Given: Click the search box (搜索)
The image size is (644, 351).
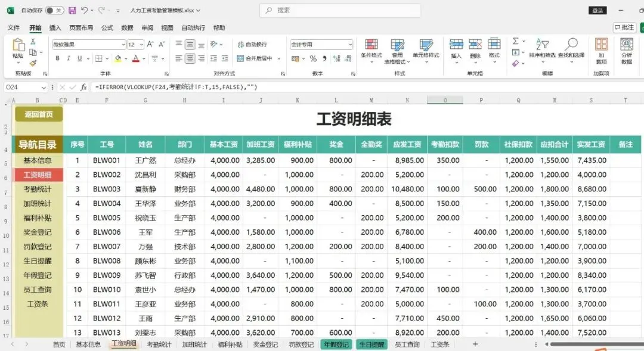Looking at the screenshot, I should pos(340,10).
